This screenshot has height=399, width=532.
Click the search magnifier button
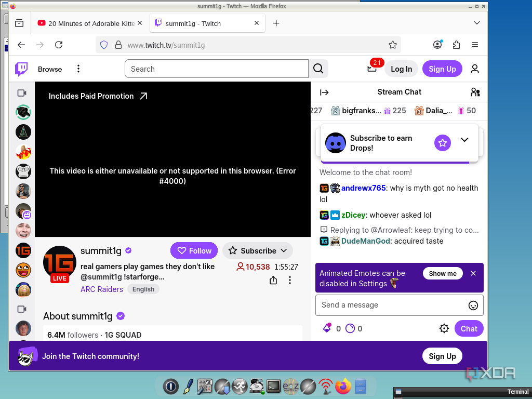[318, 69]
